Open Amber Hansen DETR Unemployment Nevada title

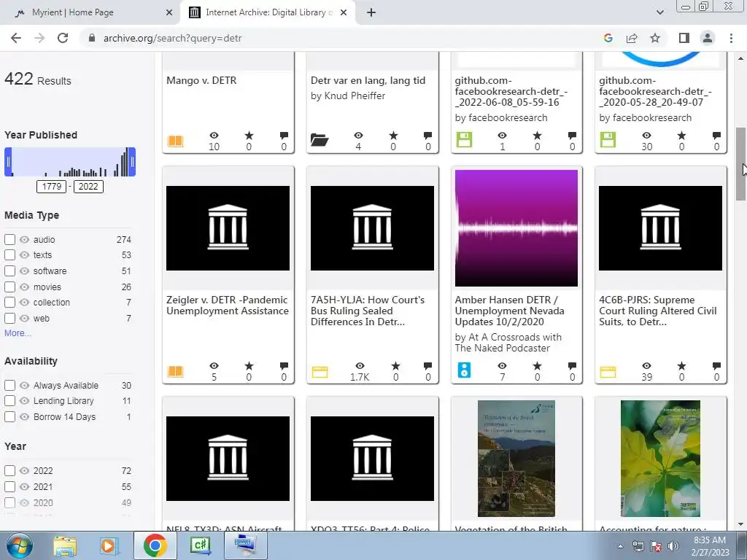(x=510, y=311)
